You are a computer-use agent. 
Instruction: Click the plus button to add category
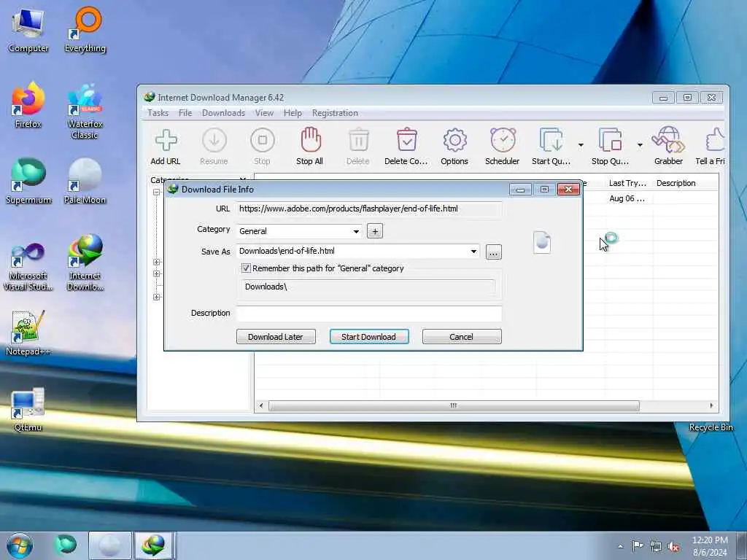(375, 231)
